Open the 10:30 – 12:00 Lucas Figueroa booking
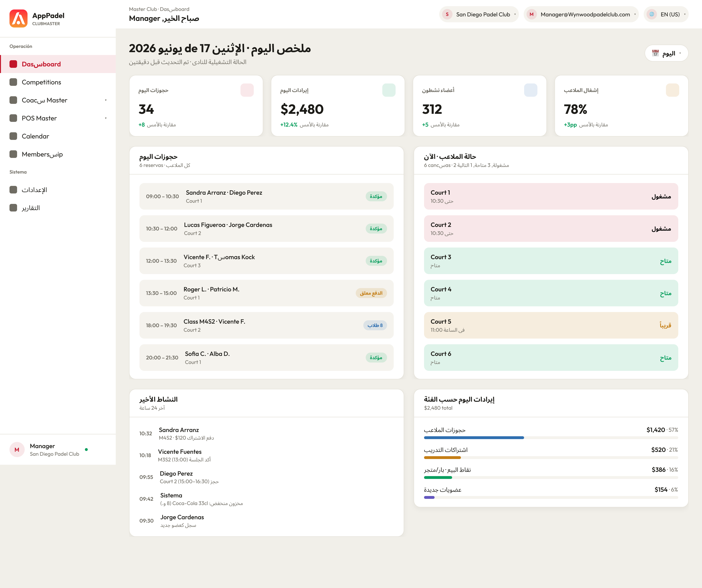This screenshot has height=588, width=702. coord(266,229)
